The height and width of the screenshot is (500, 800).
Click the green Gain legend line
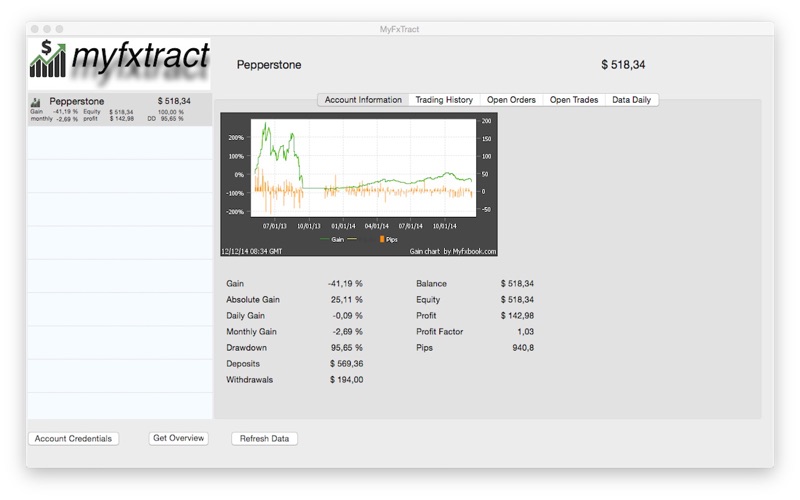coord(324,239)
